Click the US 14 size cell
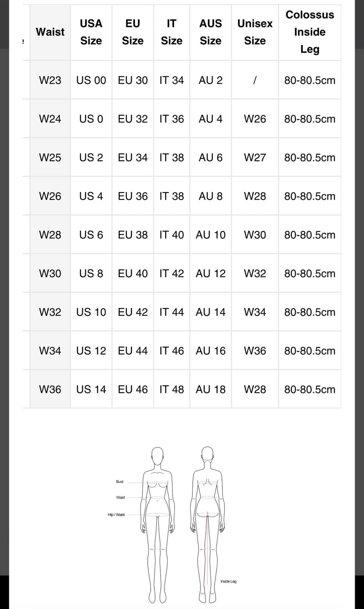This screenshot has width=364, height=609. 91,389
